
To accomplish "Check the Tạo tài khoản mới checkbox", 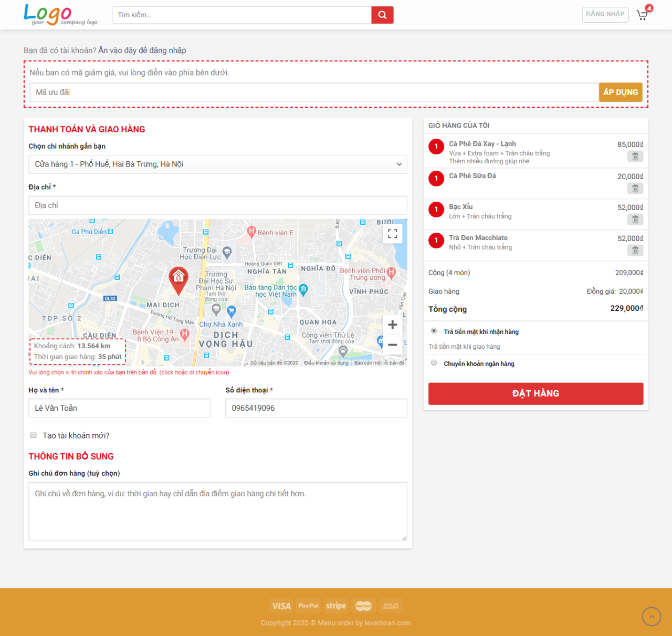I will (x=33, y=435).
